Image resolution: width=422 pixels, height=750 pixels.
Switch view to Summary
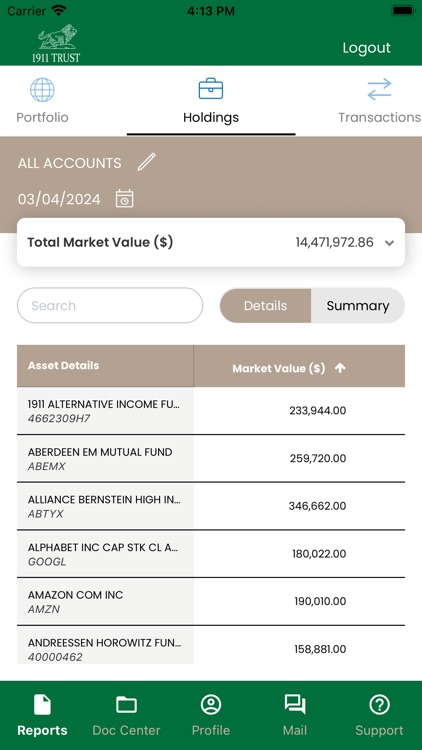(357, 306)
